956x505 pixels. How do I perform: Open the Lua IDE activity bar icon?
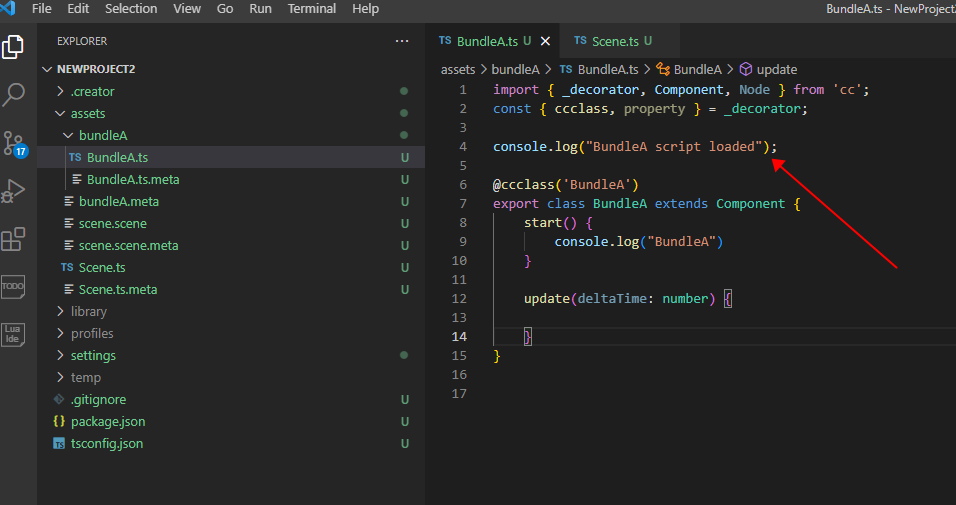coord(14,335)
